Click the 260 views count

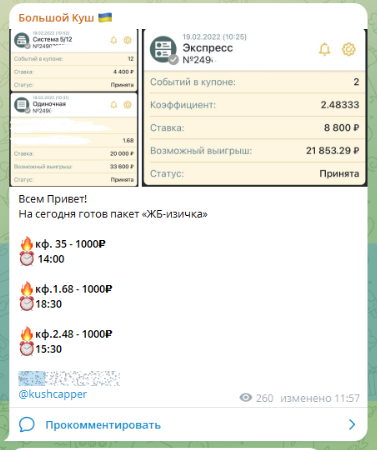[265, 398]
